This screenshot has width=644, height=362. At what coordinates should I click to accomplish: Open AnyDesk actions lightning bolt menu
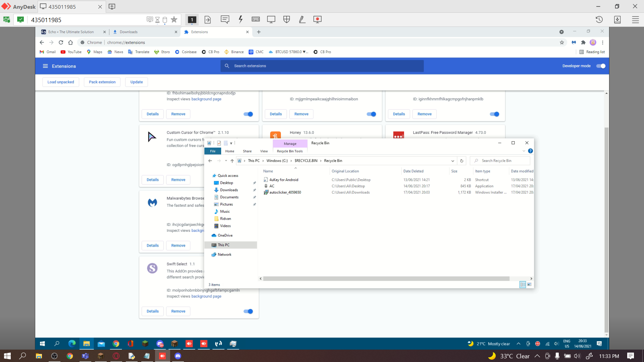(x=241, y=19)
